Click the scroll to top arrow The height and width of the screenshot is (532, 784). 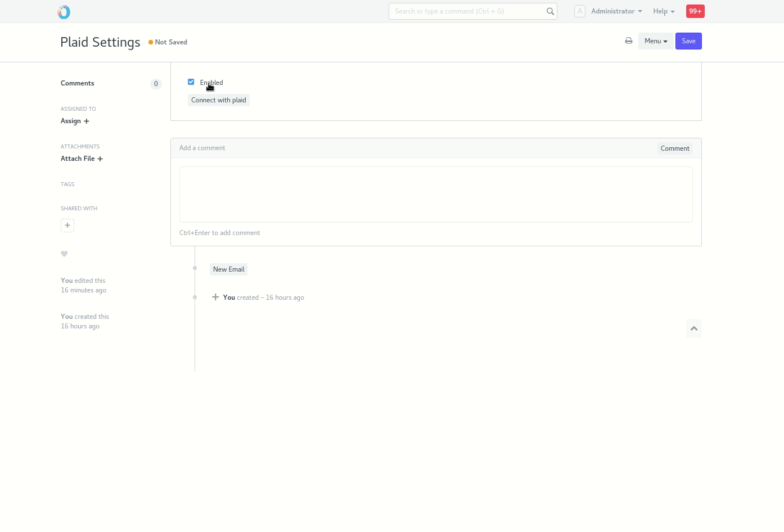[693, 328]
